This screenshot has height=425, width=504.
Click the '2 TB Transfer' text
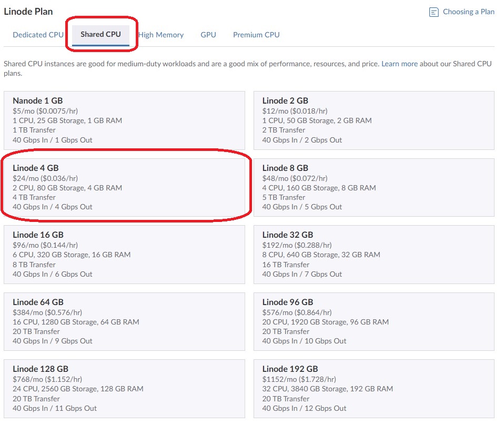pyautogui.click(x=284, y=130)
